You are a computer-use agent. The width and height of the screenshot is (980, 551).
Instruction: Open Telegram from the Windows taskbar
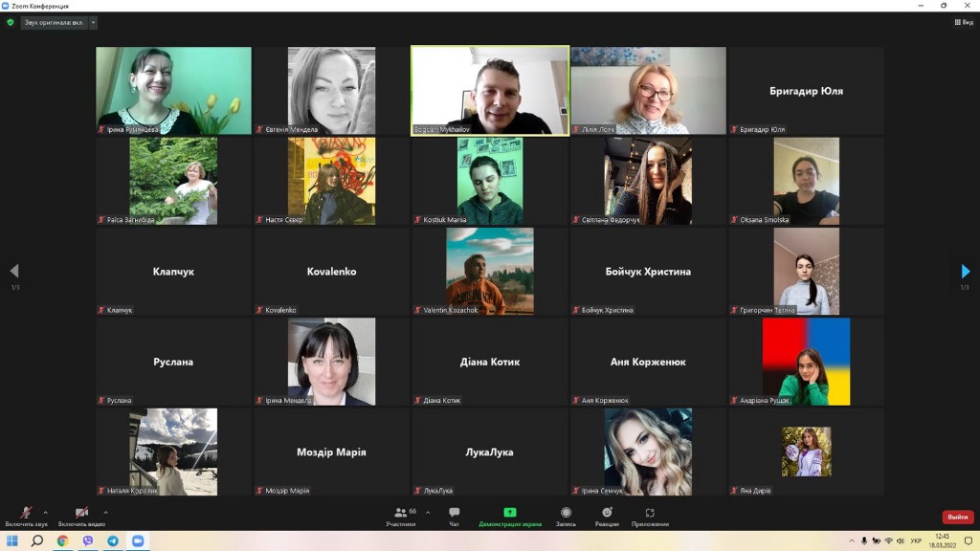tap(113, 541)
